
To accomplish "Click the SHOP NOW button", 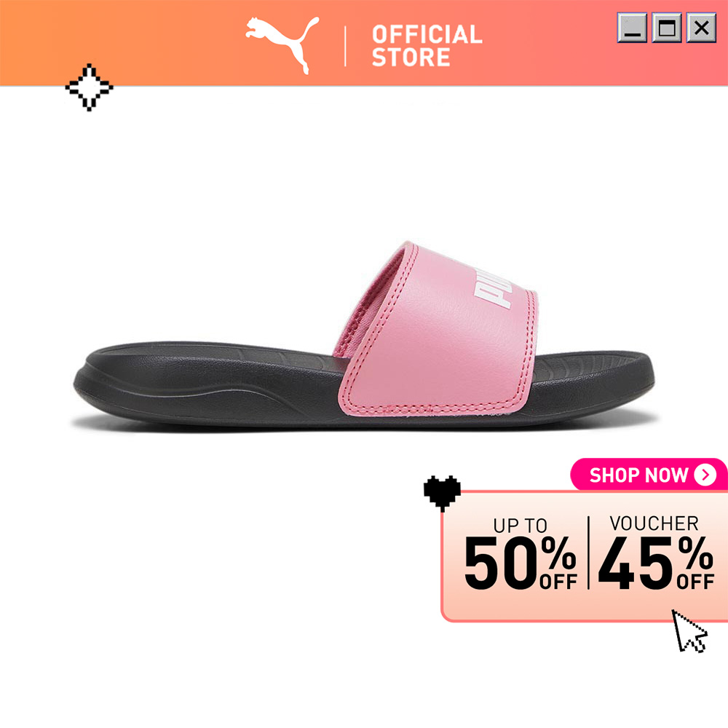I will click(648, 475).
